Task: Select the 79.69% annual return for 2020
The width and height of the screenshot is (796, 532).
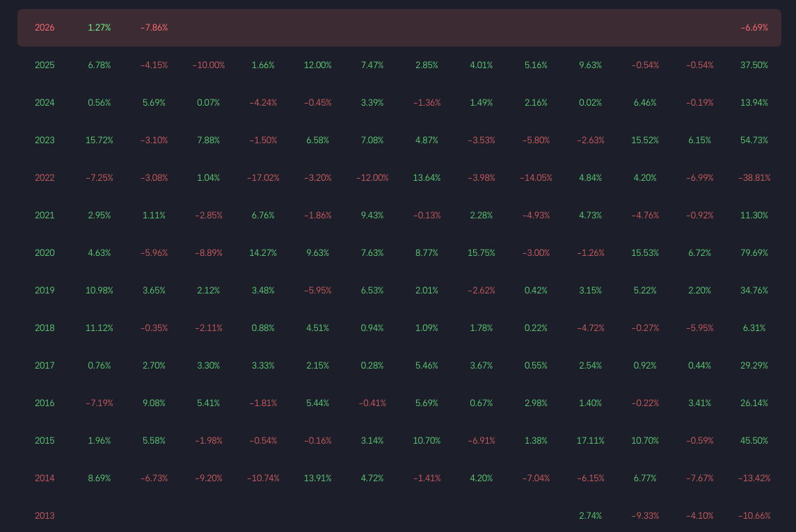Action: (754, 253)
